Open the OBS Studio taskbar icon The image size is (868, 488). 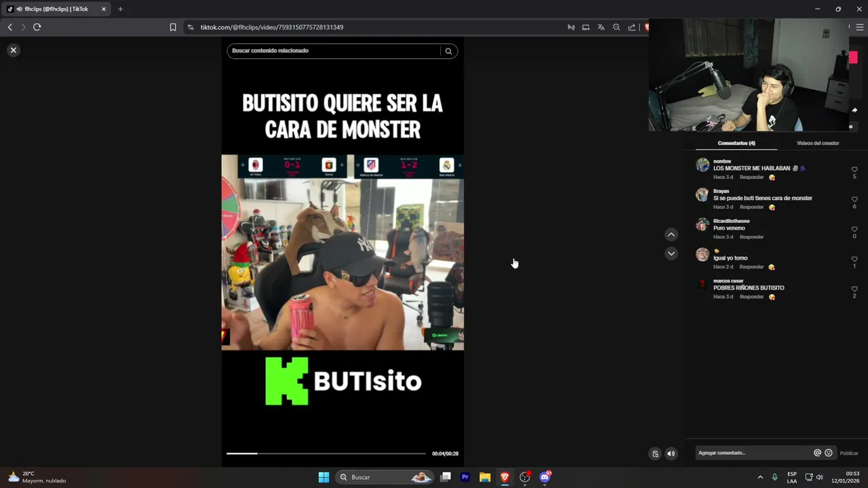click(525, 477)
